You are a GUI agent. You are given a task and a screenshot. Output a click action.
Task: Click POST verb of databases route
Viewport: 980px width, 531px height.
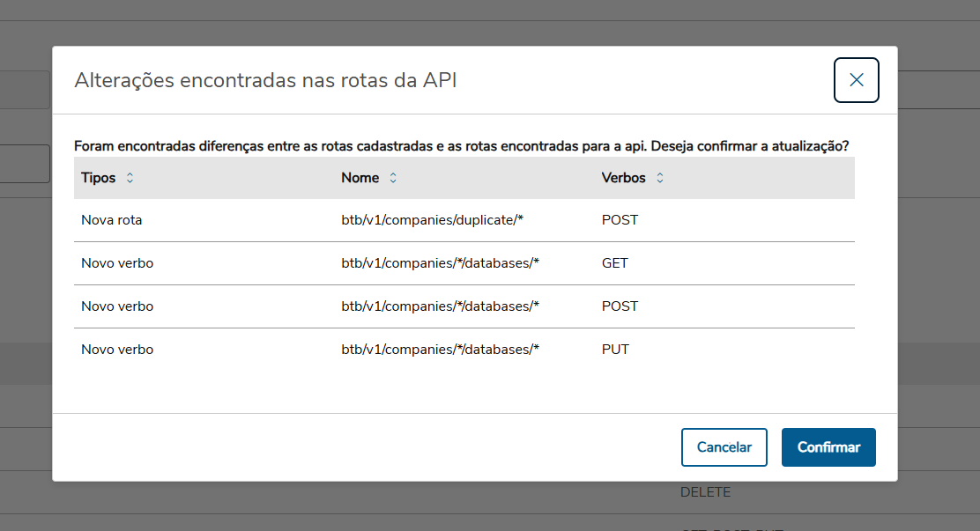click(620, 306)
